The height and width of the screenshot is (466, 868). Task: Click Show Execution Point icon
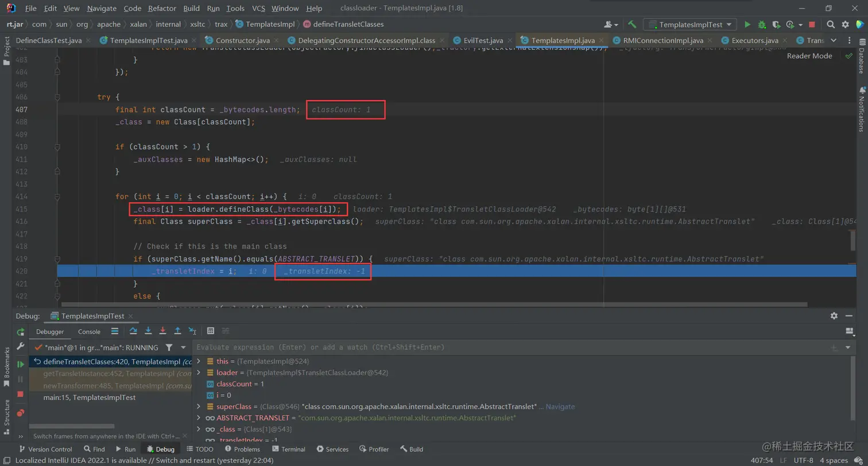coord(115,331)
